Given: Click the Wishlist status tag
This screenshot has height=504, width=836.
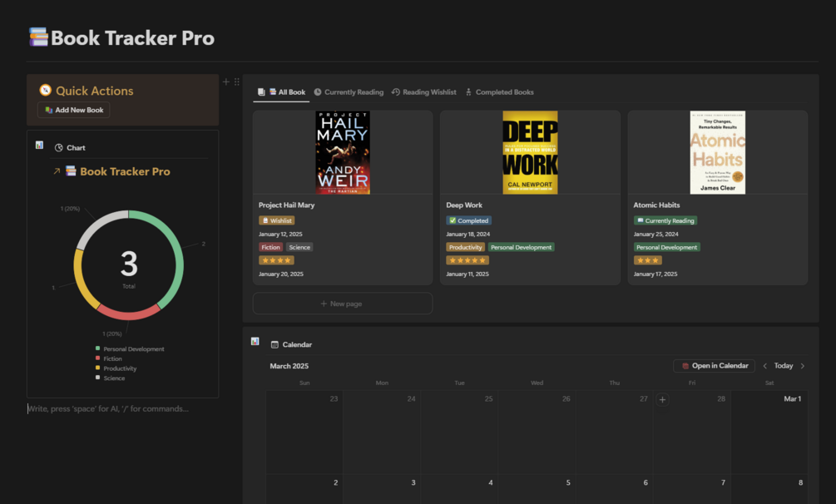Looking at the screenshot, I should pos(277,220).
